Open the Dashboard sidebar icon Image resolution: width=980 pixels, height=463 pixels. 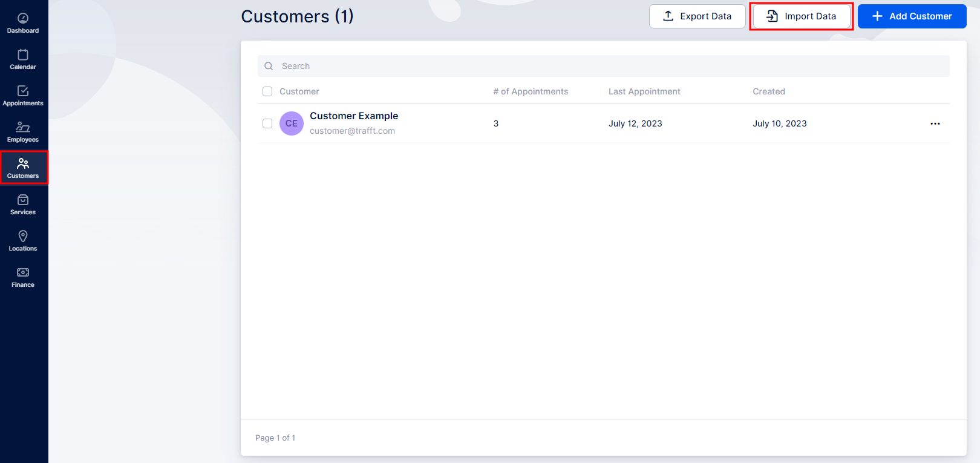point(23,23)
